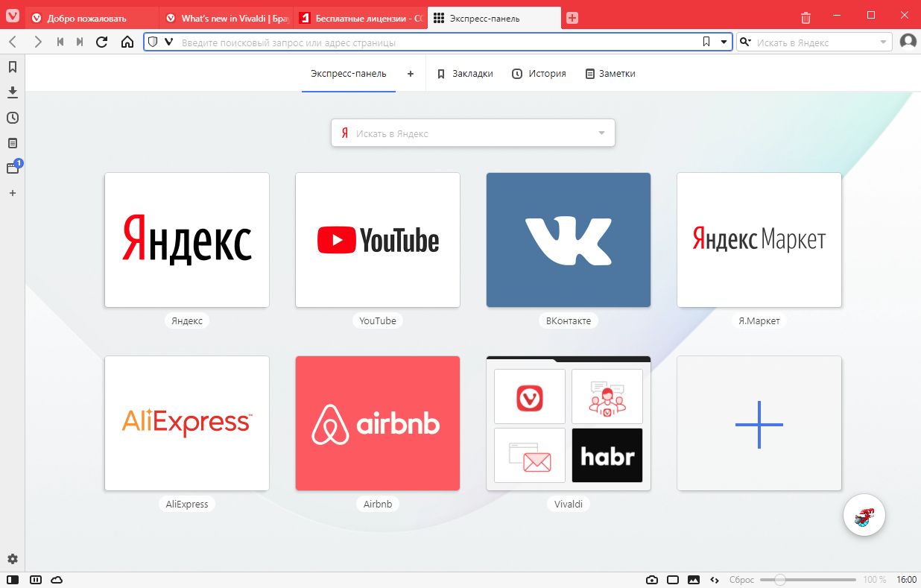Toggle image loading in status bar

[694, 580]
